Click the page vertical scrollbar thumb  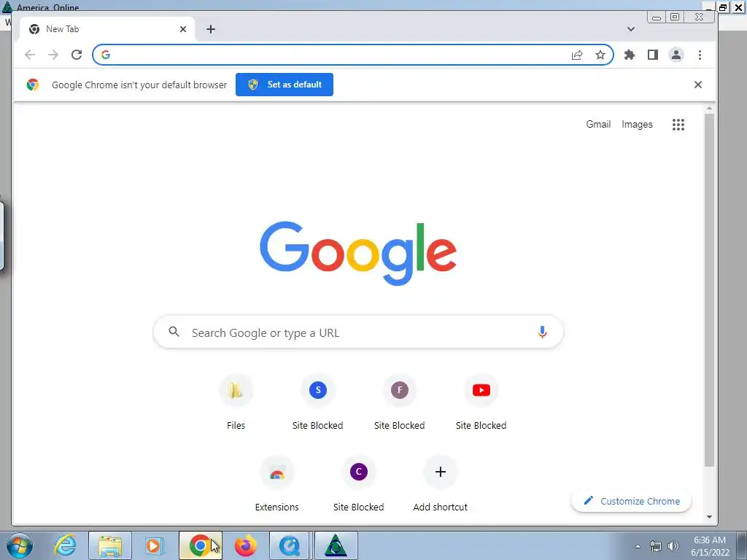tap(709, 290)
